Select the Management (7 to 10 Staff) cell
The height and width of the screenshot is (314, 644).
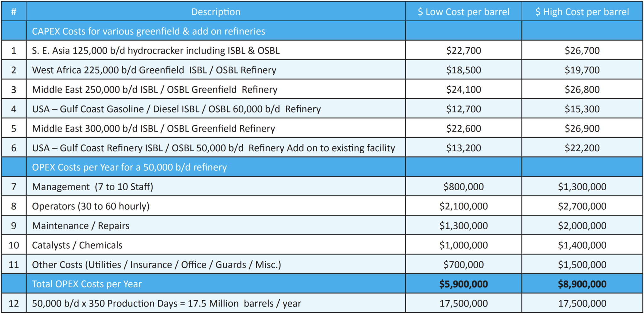pos(94,186)
